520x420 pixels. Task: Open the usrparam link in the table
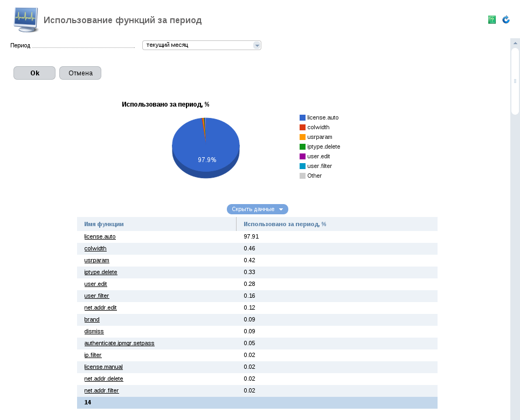(96, 261)
